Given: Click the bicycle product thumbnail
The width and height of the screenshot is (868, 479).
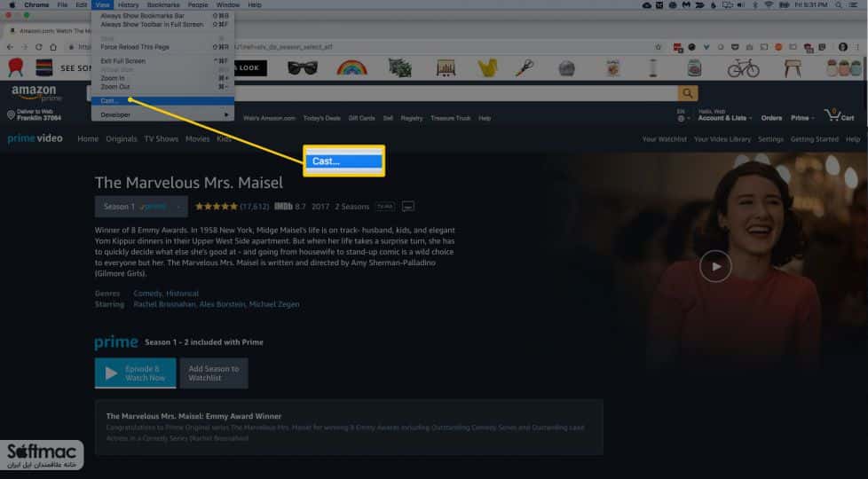Looking at the screenshot, I should point(744,68).
